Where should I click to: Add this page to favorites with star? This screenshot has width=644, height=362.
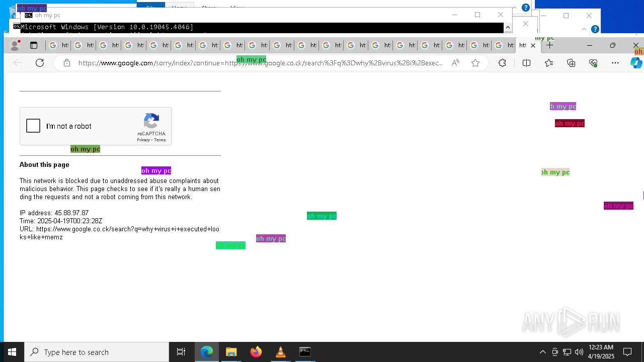coord(475,63)
